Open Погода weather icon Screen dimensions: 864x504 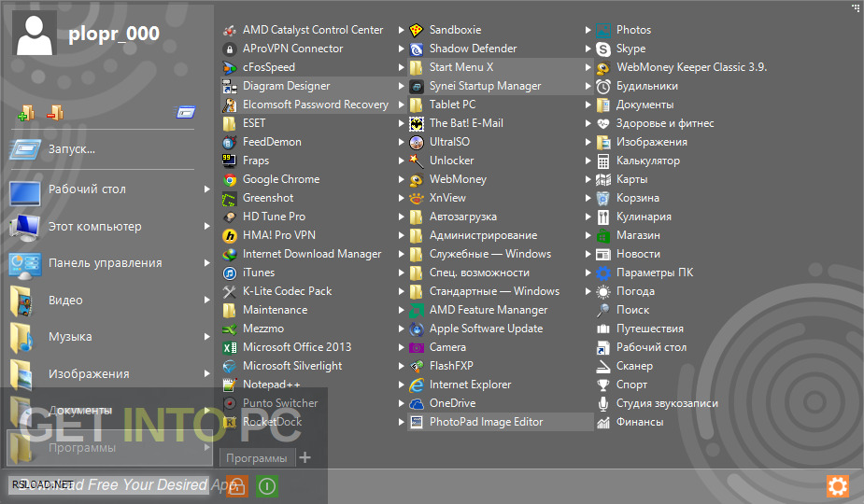[x=603, y=291]
